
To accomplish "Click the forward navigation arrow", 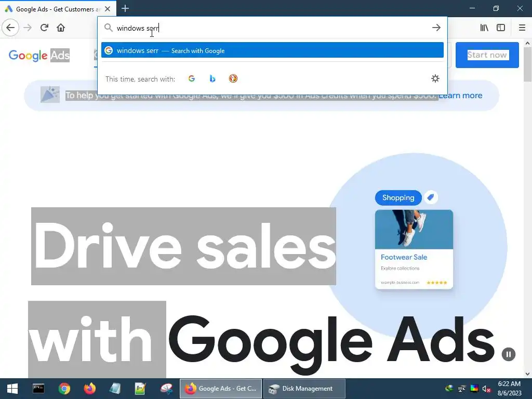I will [x=28, y=28].
